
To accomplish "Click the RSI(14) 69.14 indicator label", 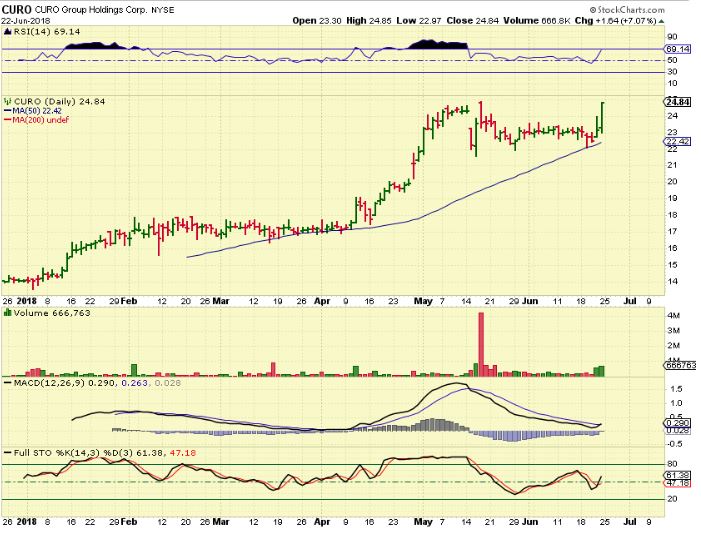I will pos(46,31).
